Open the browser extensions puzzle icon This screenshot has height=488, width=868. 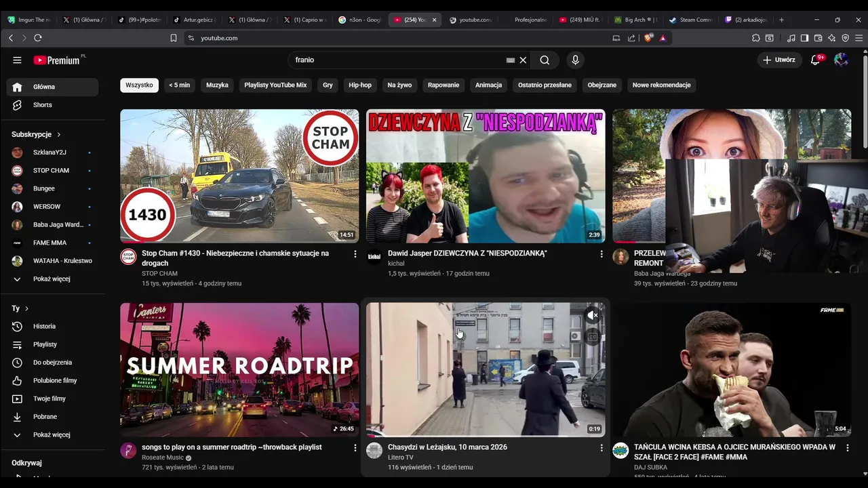[756, 38]
